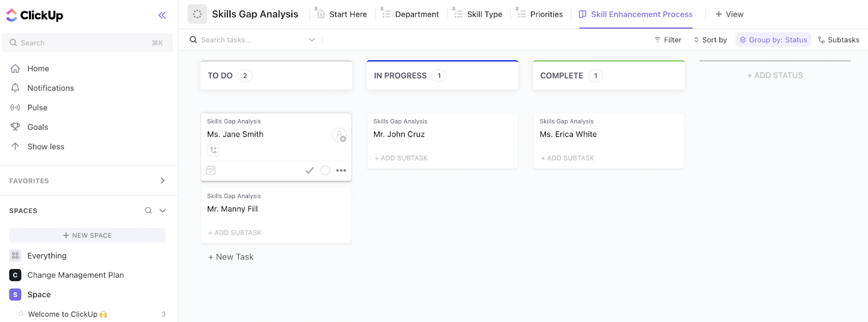Add subtask to Ms. Erica White

567,158
